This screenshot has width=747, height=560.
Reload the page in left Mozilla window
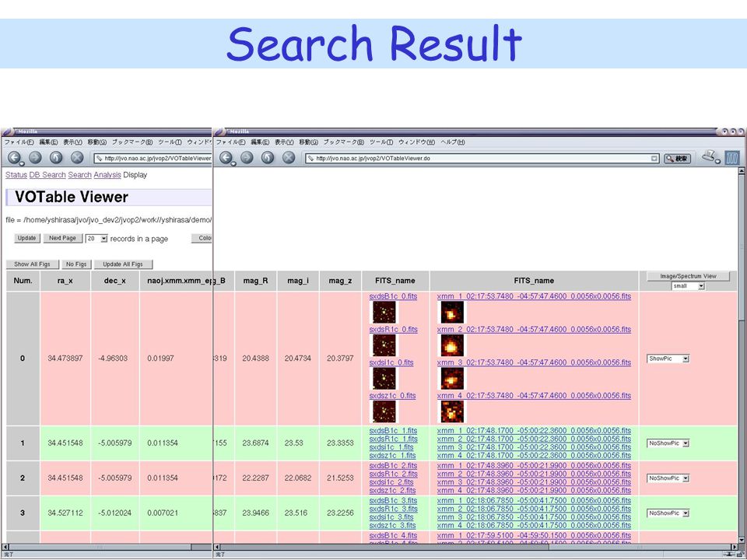[56, 158]
